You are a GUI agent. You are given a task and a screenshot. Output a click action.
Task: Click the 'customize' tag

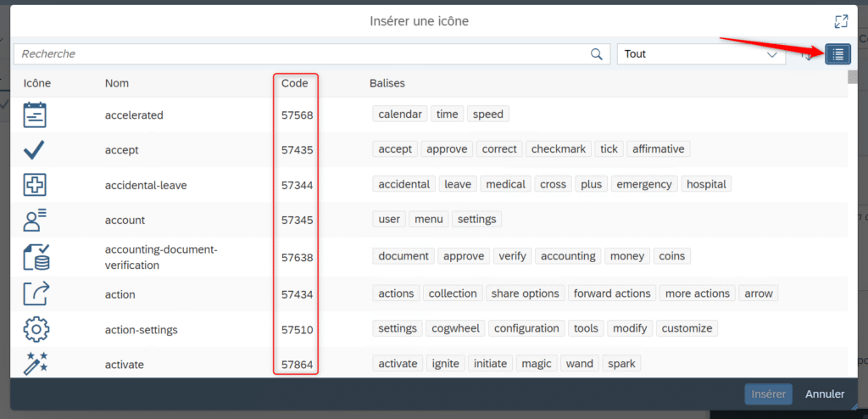coord(687,328)
